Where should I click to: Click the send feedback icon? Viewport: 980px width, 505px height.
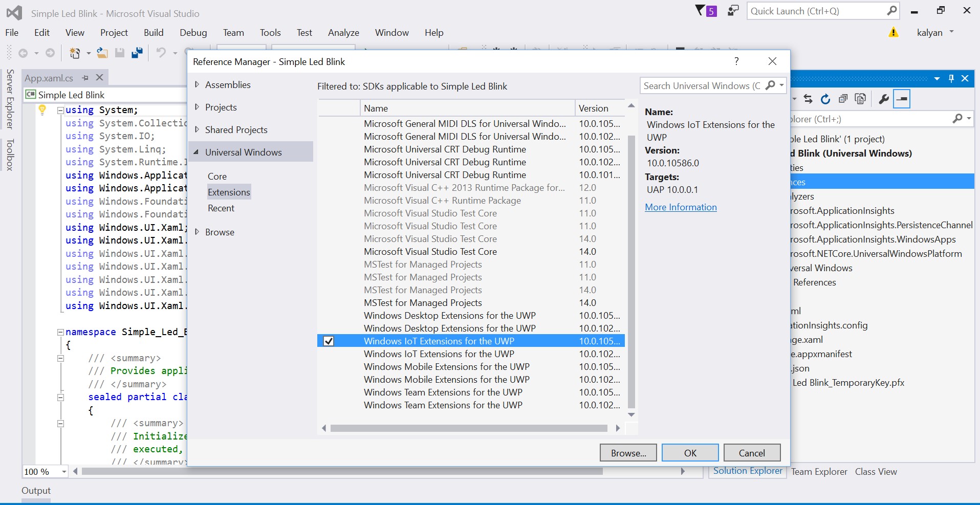[733, 11]
